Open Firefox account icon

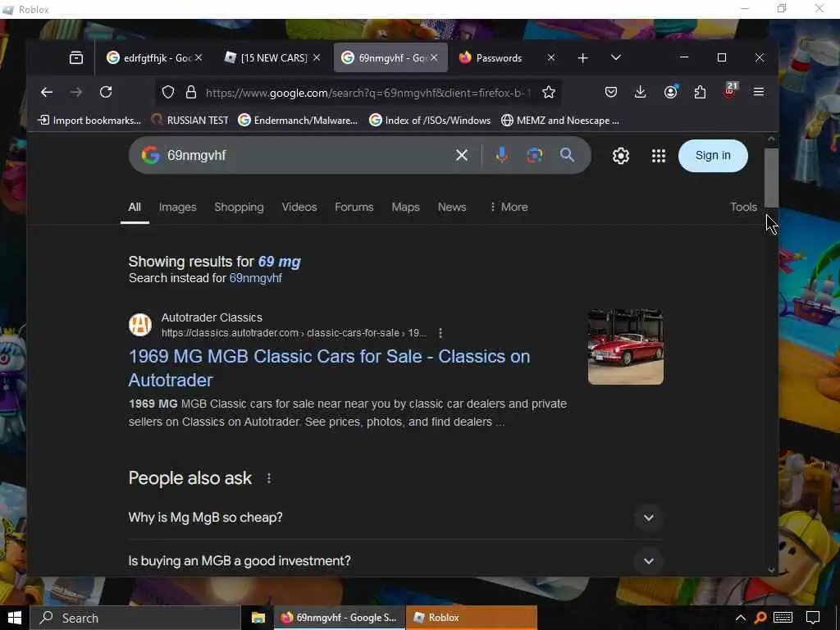click(x=670, y=92)
